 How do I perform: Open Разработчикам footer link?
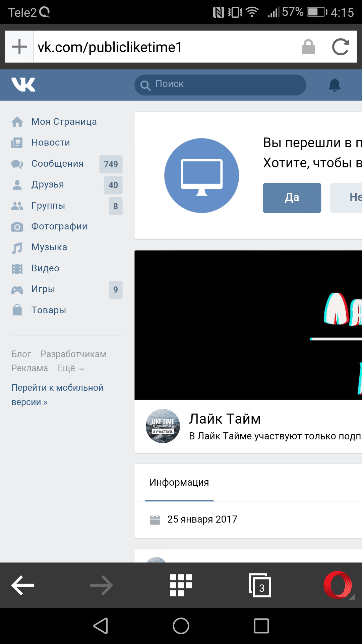[x=73, y=354]
